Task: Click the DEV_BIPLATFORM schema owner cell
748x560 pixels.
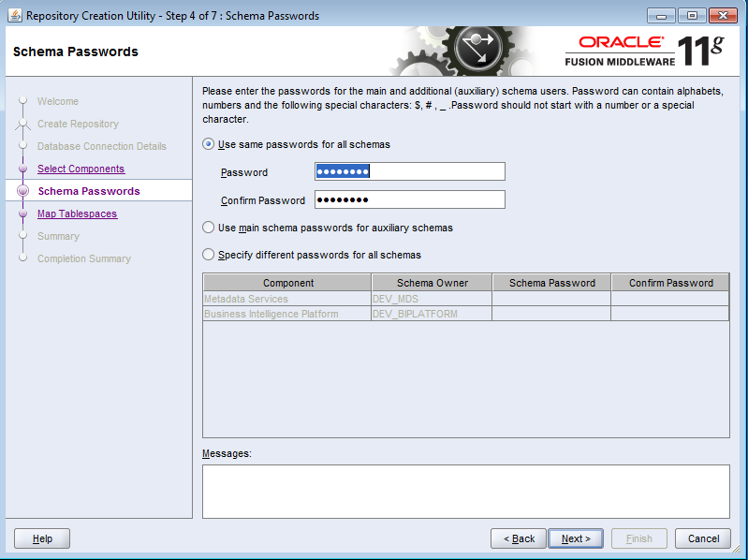Action: coord(432,314)
